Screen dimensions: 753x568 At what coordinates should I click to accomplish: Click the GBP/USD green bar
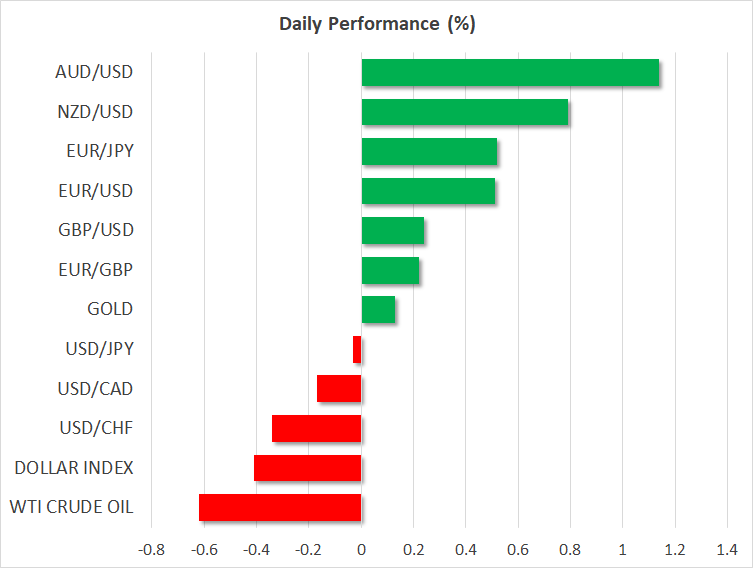point(392,231)
